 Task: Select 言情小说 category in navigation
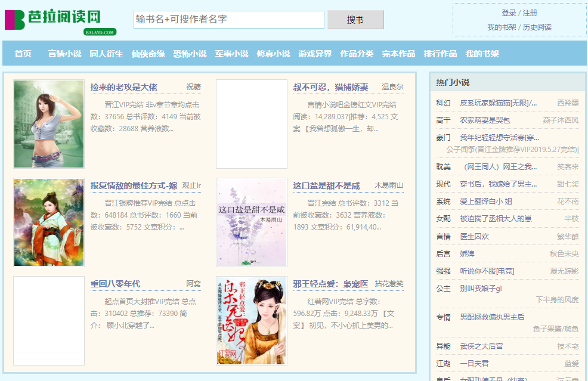point(64,54)
